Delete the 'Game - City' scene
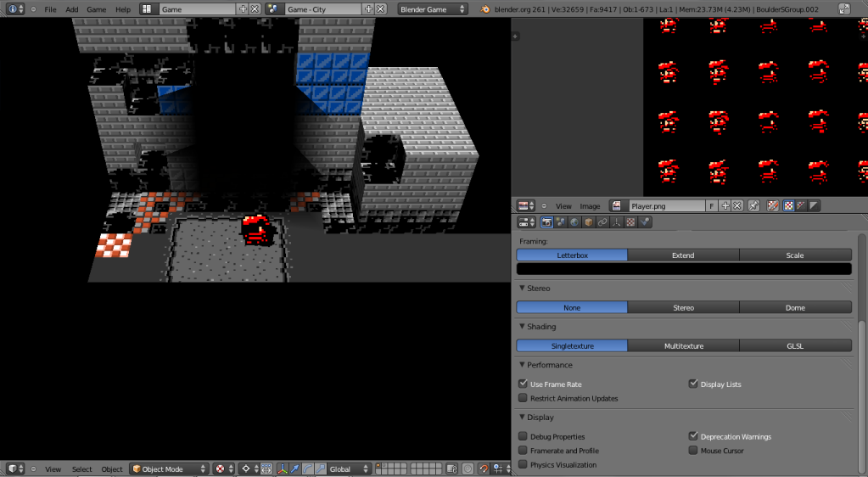This screenshot has width=868, height=477. point(381,8)
